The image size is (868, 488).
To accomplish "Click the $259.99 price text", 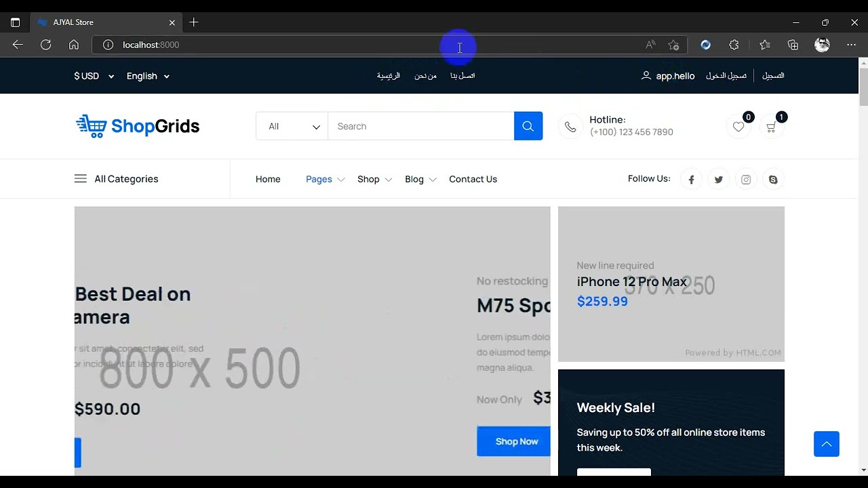I will tap(602, 302).
